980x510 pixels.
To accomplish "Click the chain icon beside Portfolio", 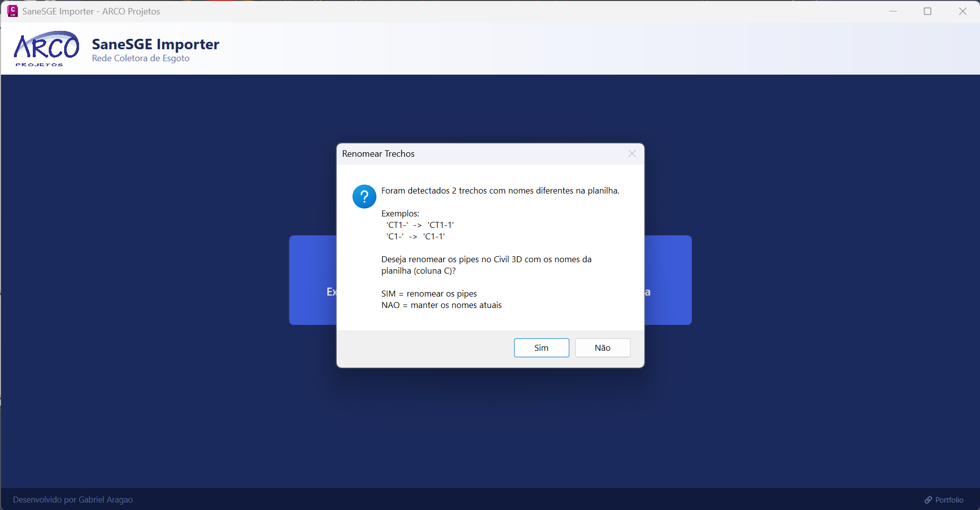I will [928, 500].
